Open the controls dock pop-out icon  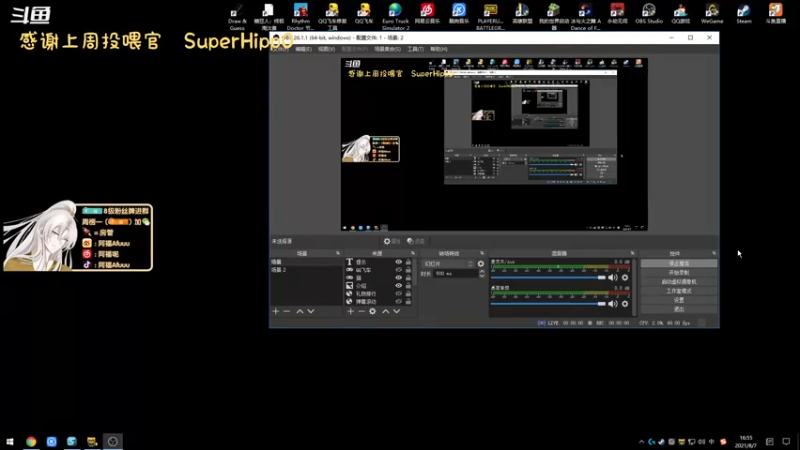pos(714,253)
